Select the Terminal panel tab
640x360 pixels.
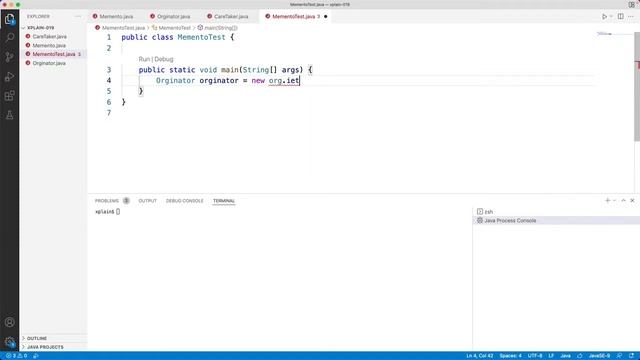(x=224, y=201)
